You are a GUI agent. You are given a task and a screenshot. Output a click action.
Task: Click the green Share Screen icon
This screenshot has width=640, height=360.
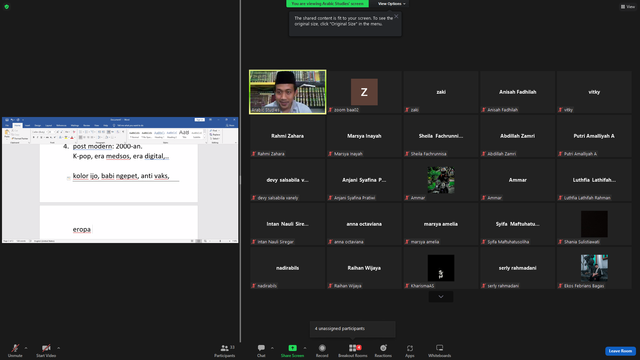point(292,348)
